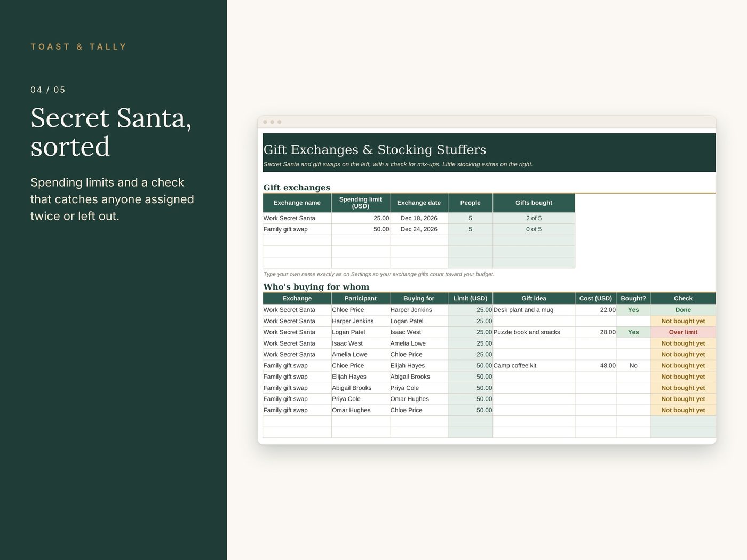Select the "0 of 5" gifts bought cell
This screenshot has height=560, width=747.
click(x=534, y=229)
